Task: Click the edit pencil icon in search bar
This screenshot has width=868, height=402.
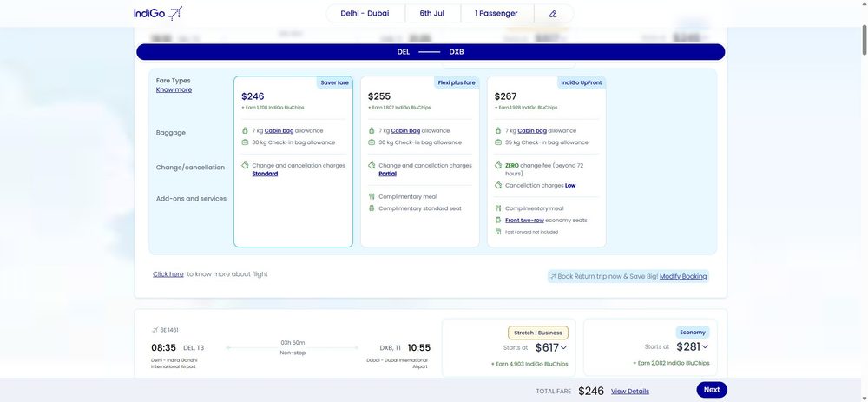Action: pos(553,14)
